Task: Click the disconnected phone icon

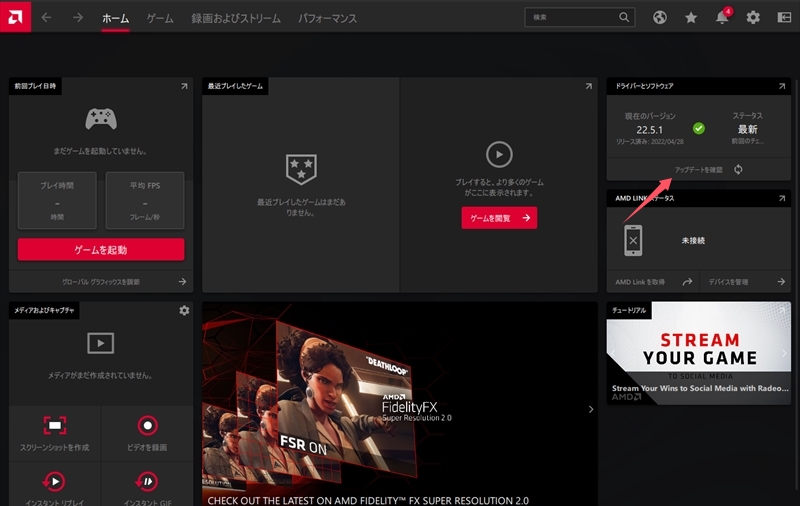Action: click(x=633, y=240)
